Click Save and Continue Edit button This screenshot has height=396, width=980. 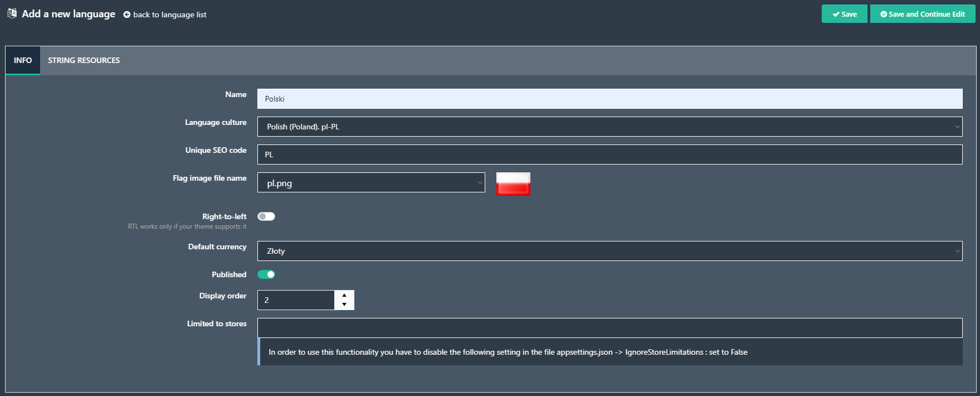click(923, 14)
